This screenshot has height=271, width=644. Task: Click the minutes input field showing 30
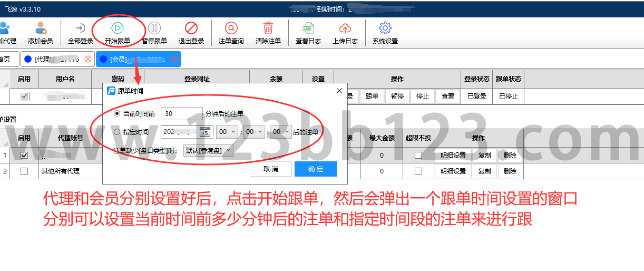pos(181,113)
